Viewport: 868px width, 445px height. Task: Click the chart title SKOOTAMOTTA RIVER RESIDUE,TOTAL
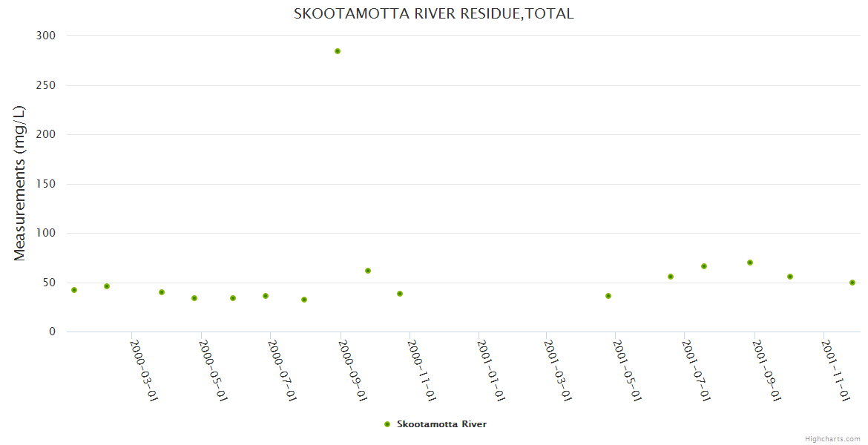pyautogui.click(x=434, y=13)
